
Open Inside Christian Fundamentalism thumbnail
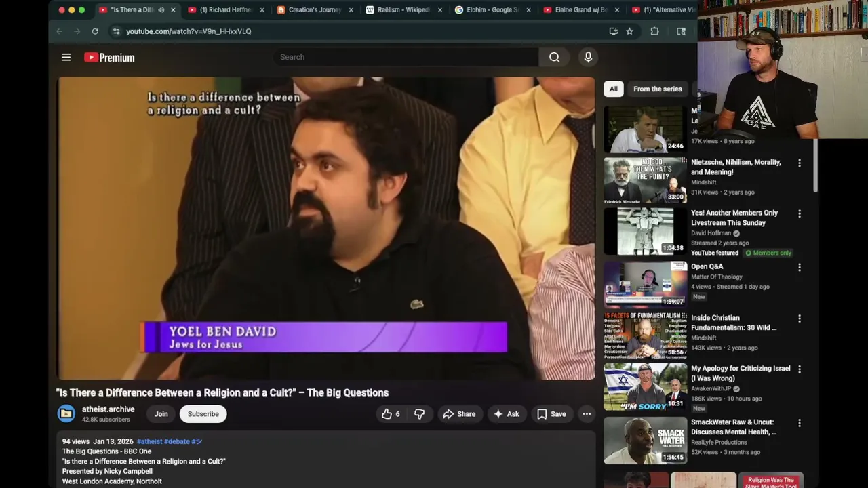click(x=645, y=335)
